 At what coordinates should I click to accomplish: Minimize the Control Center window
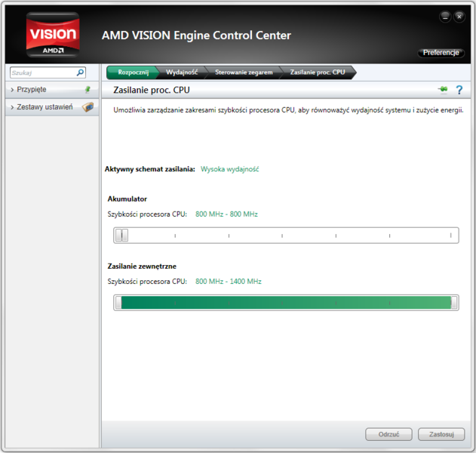445,17
